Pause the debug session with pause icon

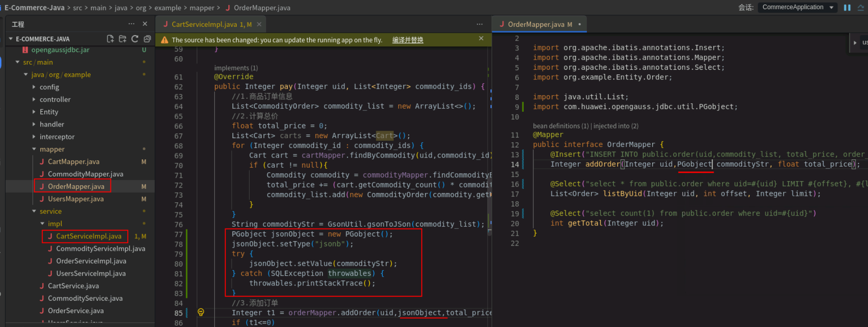tap(847, 7)
